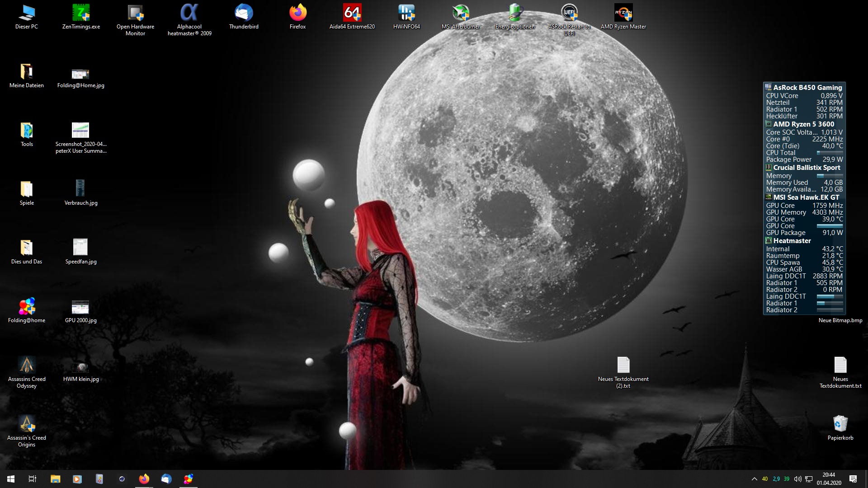Open the notification center in the taskbar
This screenshot has width=868, height=488.
pos(853,479)
